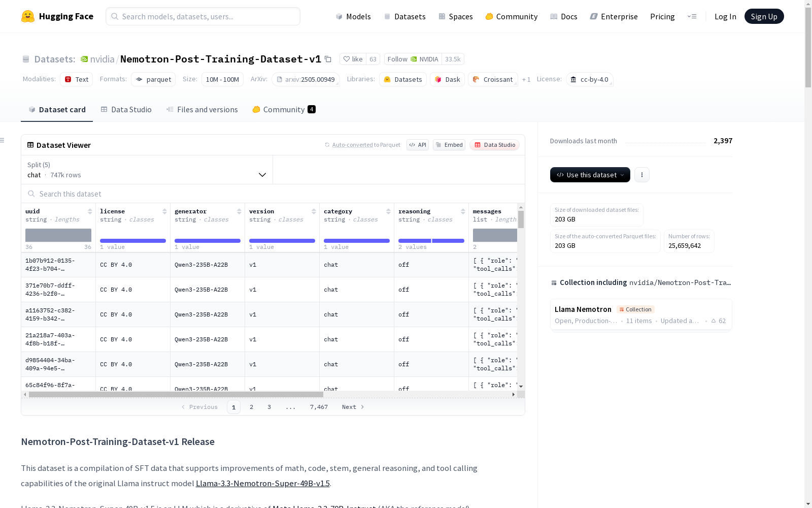812x508 pixels.
Task: Open the Dataset card tab
Action: pos(57,110)
